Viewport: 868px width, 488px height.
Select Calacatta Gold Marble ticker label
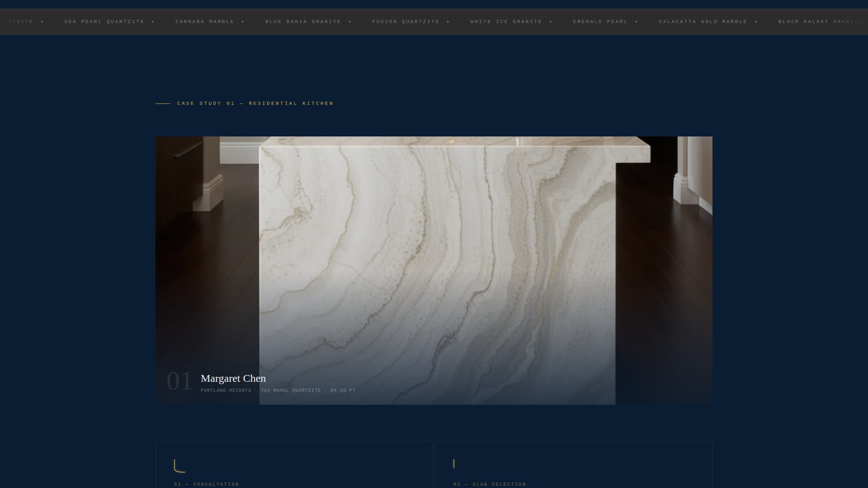pyautogui.click(x=703, y=22)
